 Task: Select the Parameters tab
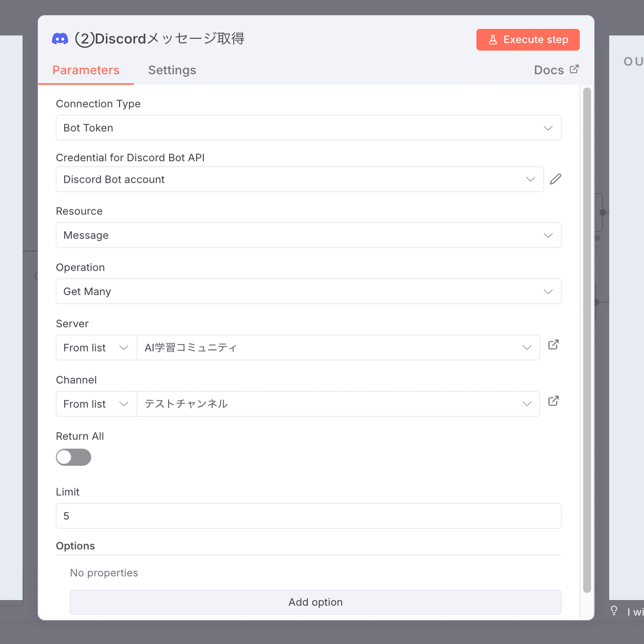click(86, 70)
